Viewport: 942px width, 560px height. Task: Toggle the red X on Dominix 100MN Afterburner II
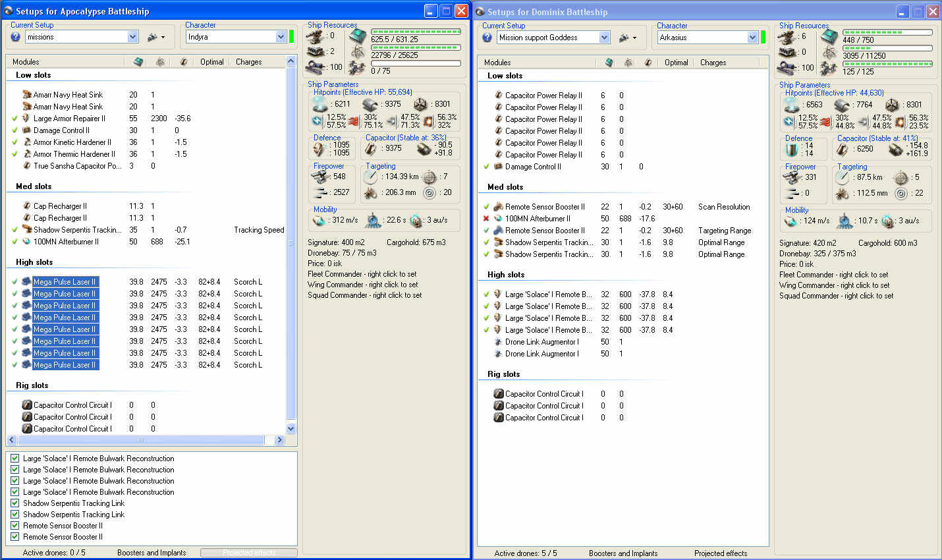486,219
